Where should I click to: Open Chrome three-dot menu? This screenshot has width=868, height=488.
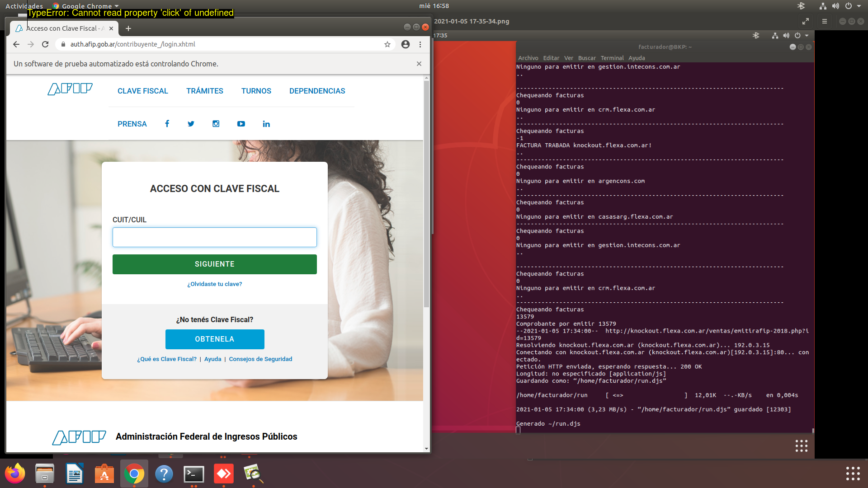point(420,44)
